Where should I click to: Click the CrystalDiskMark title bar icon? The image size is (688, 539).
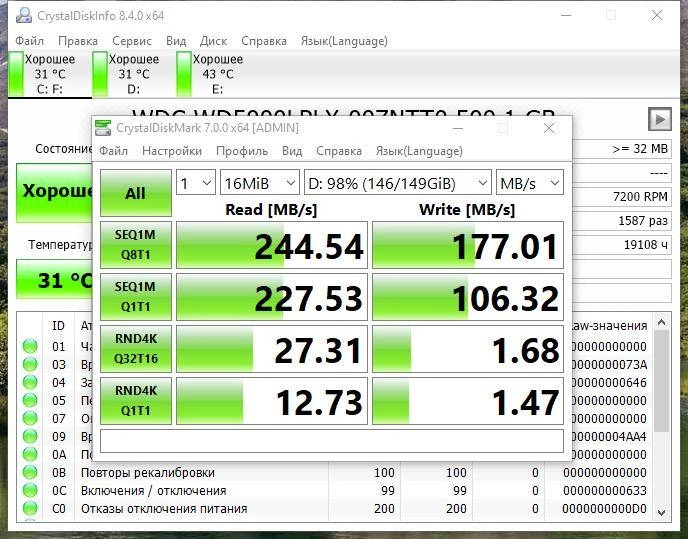(x=103, y=128)
